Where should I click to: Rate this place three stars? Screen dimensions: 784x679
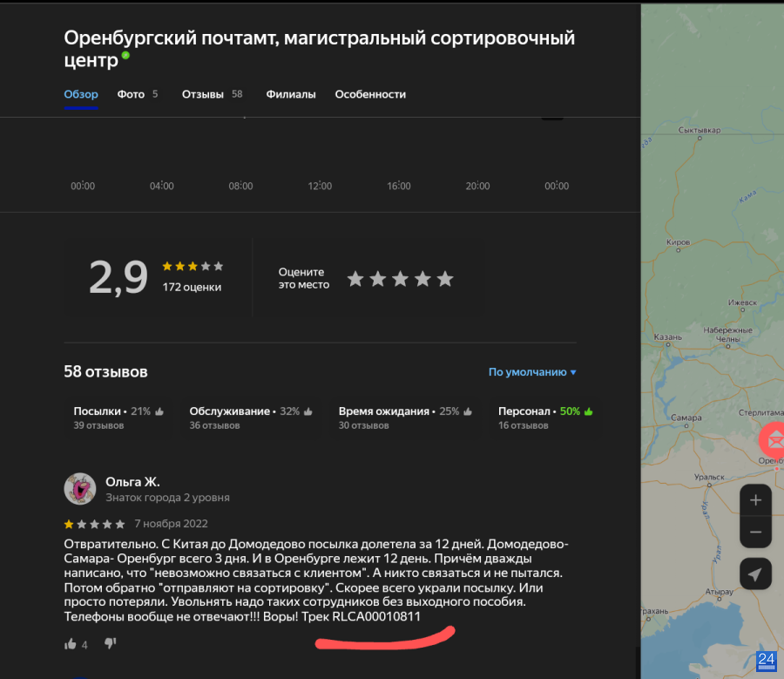point(400,279)
